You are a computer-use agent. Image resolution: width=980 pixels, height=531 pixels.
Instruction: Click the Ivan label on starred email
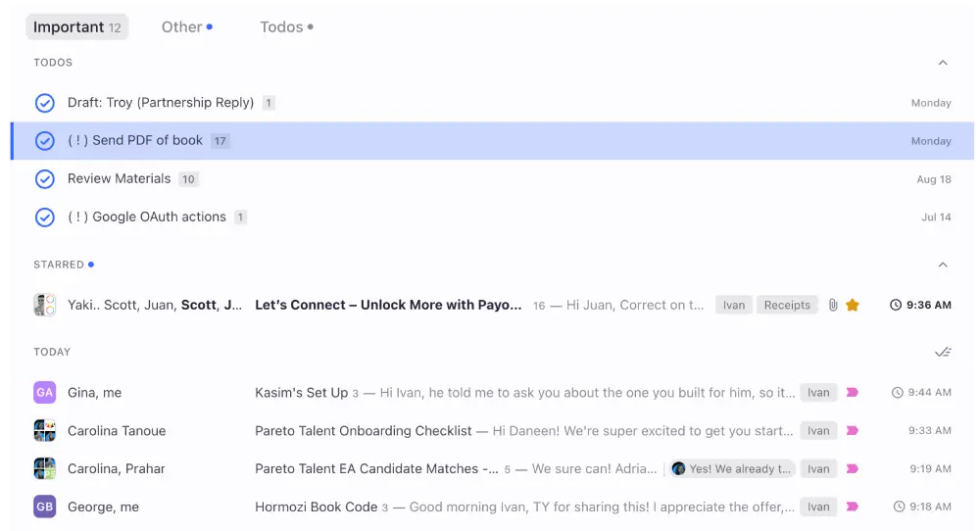coord(734,305)
